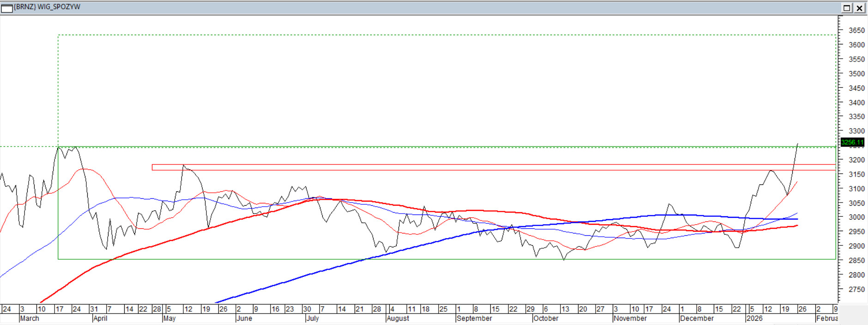Select the 2026 year marker
Image resolution: width=868 pixels, height=325 pixels.
(x=755, y=319)
